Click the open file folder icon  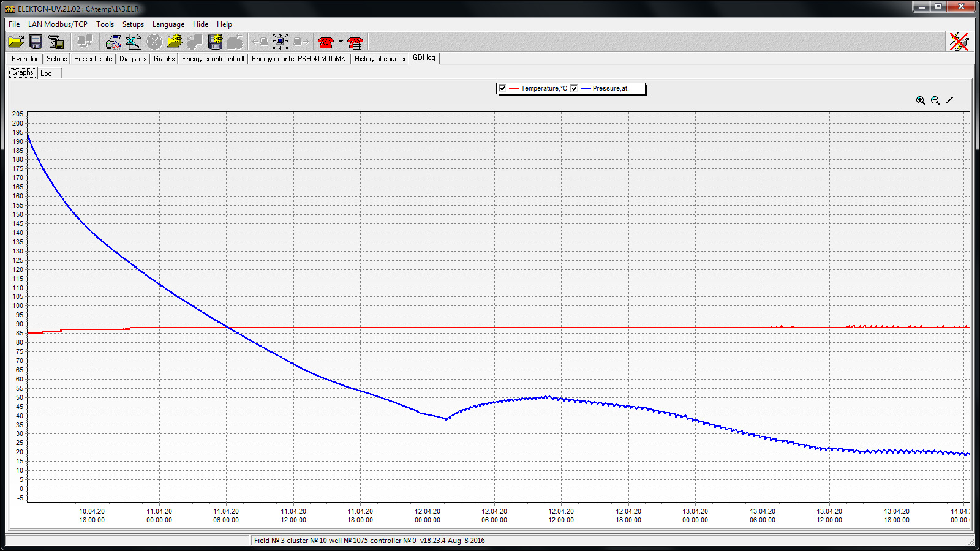click(x=16, y=42)
